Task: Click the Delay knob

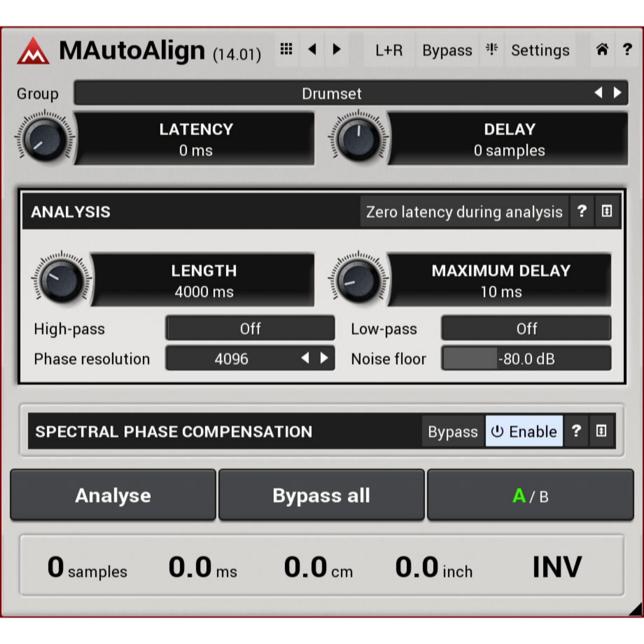Action: tap(358, 139)
